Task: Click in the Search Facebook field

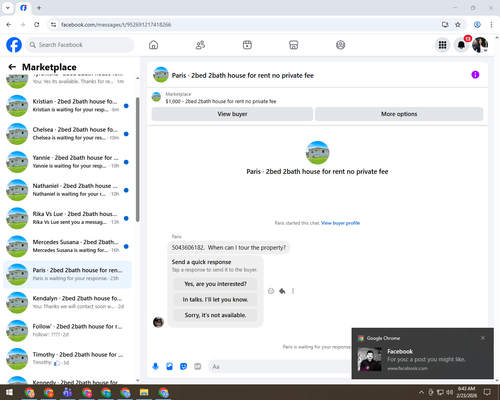Action: (80, 45)
